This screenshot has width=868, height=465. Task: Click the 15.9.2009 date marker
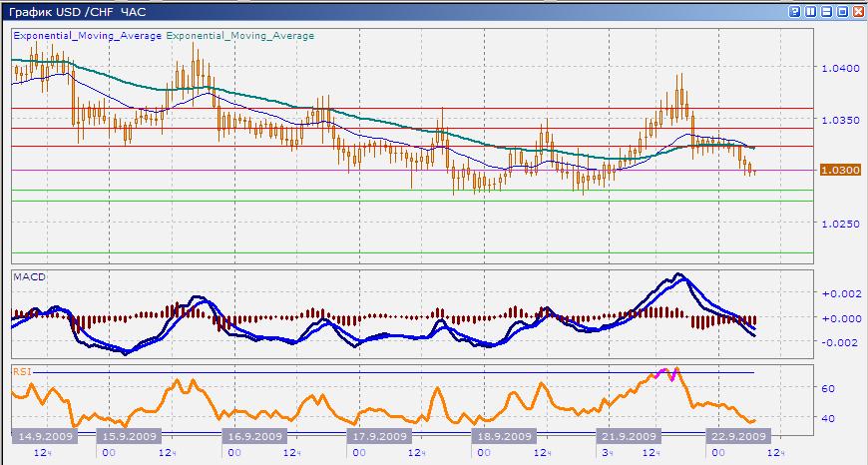(x=128, y=436)
